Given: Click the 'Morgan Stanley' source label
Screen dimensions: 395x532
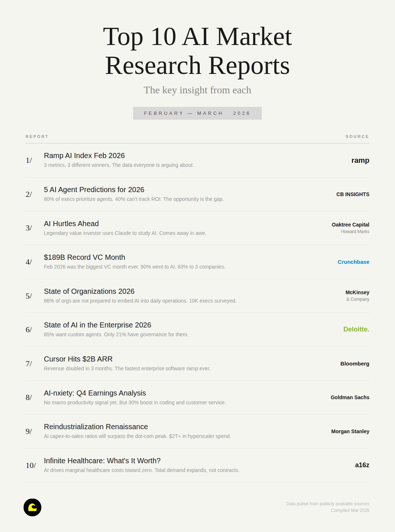Looking at the screenshot, I should pos(350,431).
